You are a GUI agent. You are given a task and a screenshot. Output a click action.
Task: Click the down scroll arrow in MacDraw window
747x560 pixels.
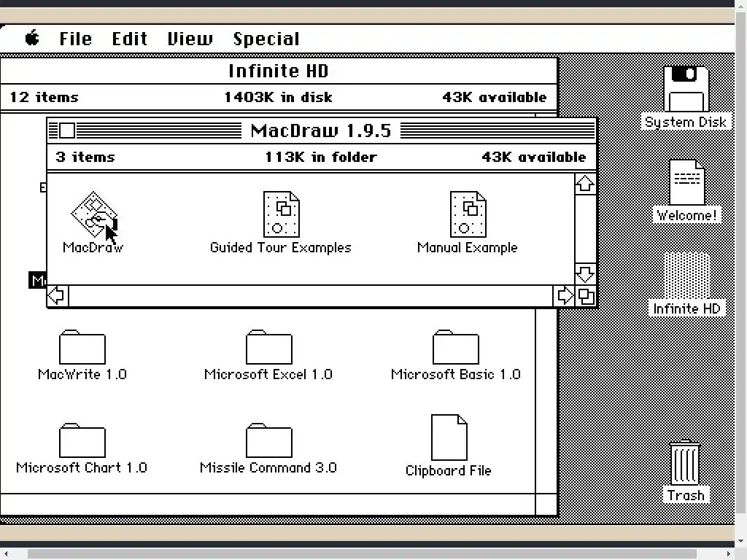(x=585, y=274)
